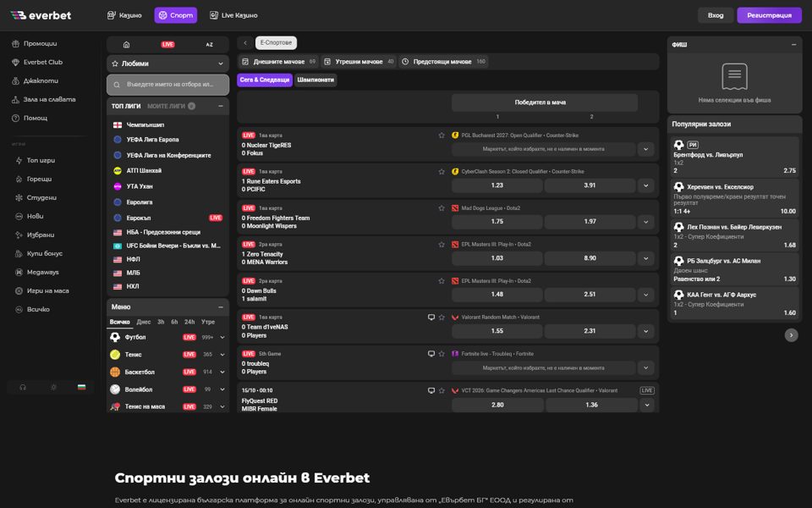The height and width of the screenshot is (508, 812).
Task: Open the home icon in sports panel
Action: coord(126,45)
